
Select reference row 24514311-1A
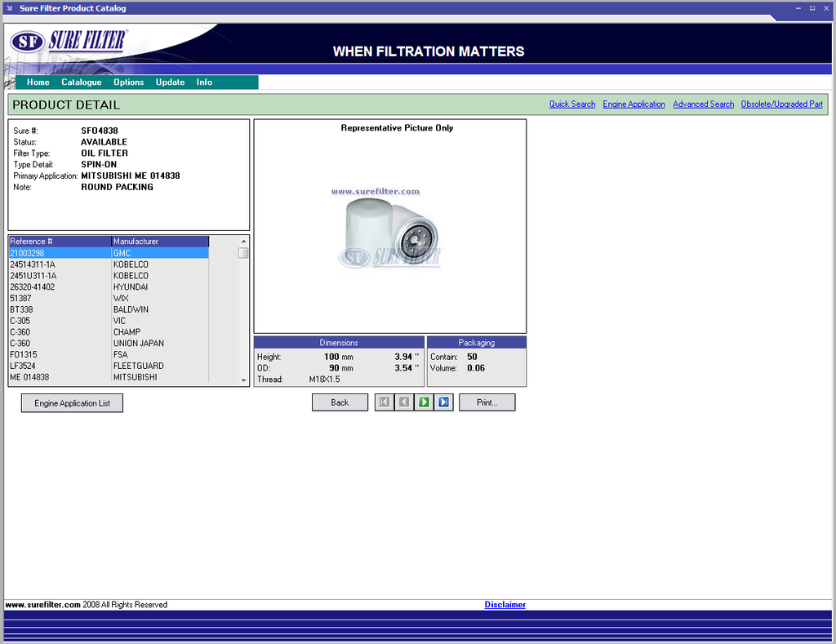tap(109, 264)
